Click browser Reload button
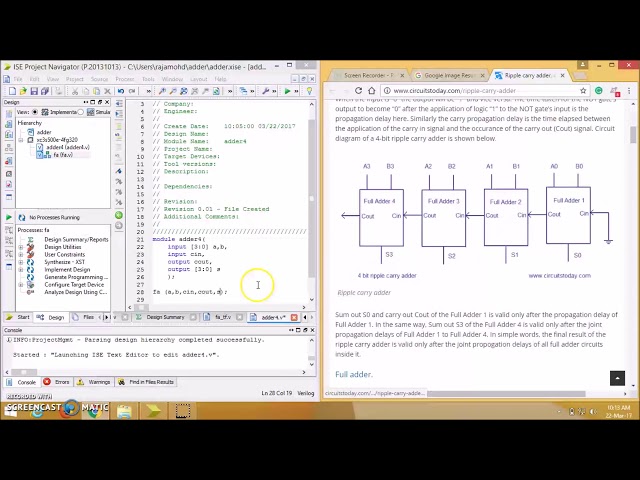Screen dimensions: 640x480 (358, 91)
